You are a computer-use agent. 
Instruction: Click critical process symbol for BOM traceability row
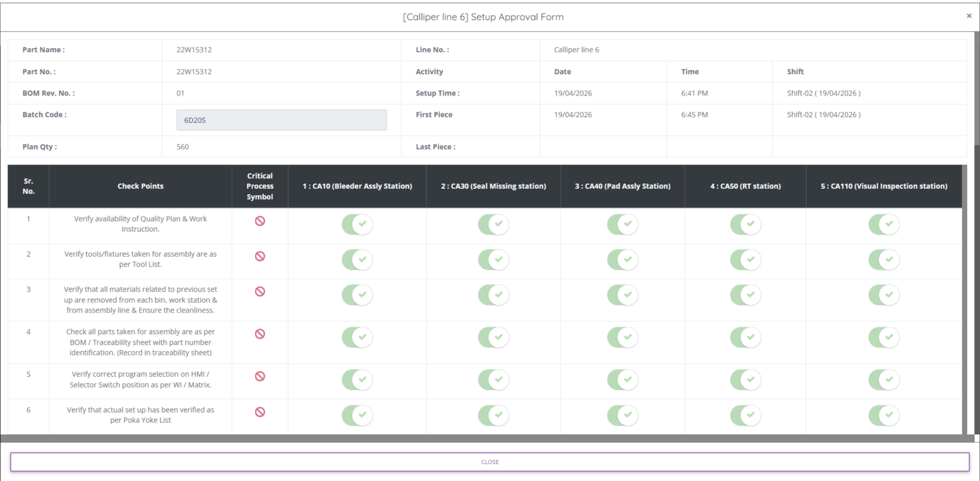[x=260, y=334]
